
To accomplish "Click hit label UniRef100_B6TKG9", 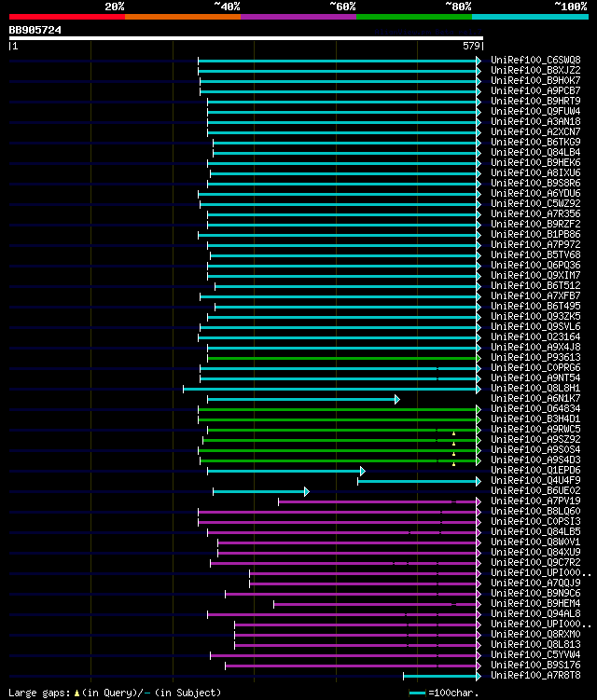I will (x=535, y=142).
